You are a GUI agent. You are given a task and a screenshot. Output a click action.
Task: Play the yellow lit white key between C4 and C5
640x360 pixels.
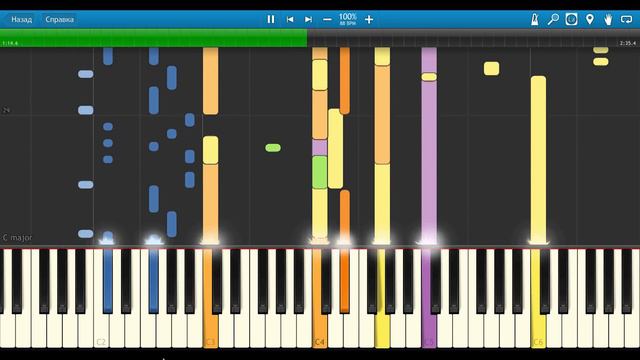(382, 331)
